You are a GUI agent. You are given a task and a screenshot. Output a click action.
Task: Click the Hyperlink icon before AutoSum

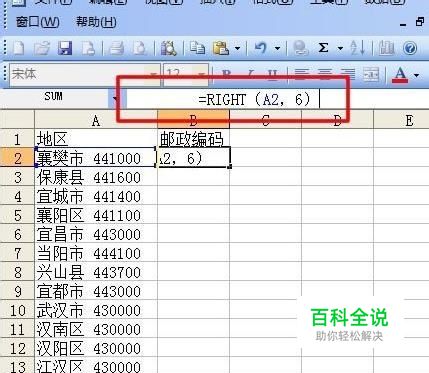tap(300, 48)
